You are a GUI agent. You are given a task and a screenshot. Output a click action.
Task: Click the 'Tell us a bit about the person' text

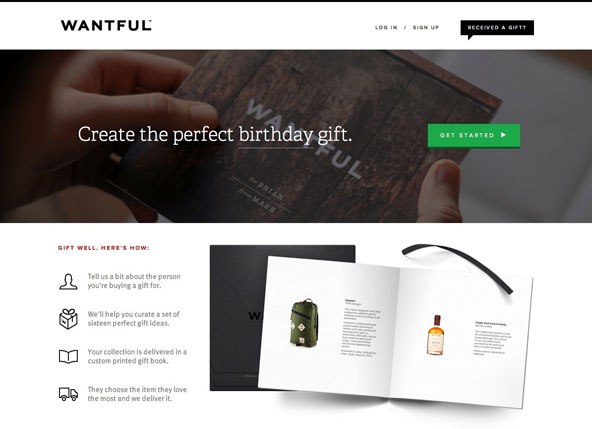(x=134, y=276)
